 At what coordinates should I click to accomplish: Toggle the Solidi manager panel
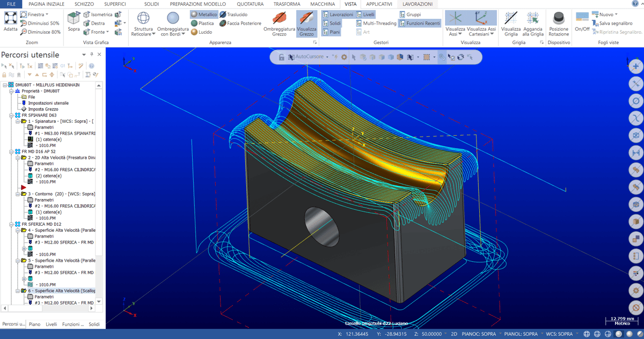pyautogui.click(x=332, y=23)
